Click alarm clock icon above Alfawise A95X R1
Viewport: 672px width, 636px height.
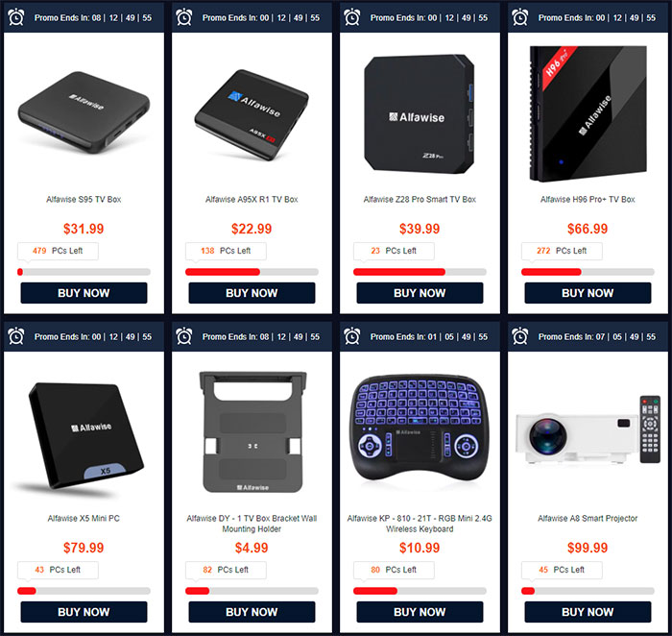click(x=184, y=17)
